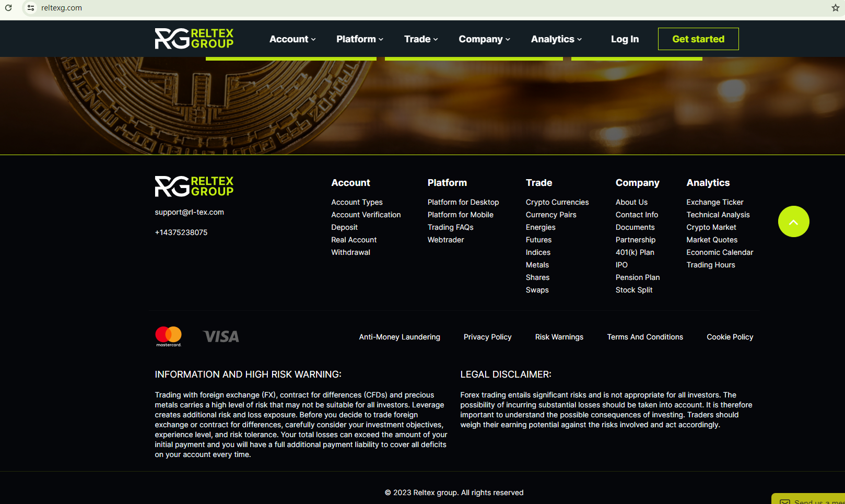Open the Company menu in top navigation
This screenshot has height=504, width=845.
click(484, 39)
